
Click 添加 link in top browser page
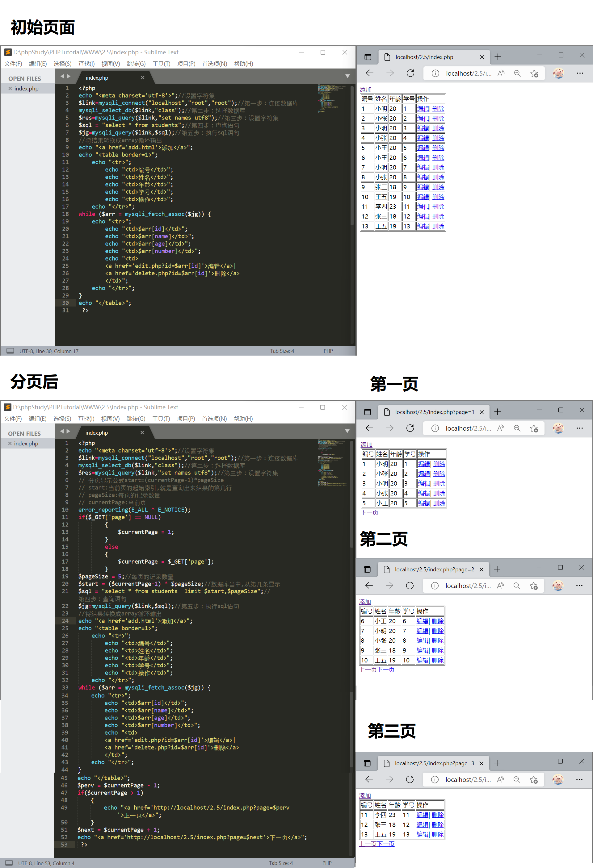pos(365,90)
